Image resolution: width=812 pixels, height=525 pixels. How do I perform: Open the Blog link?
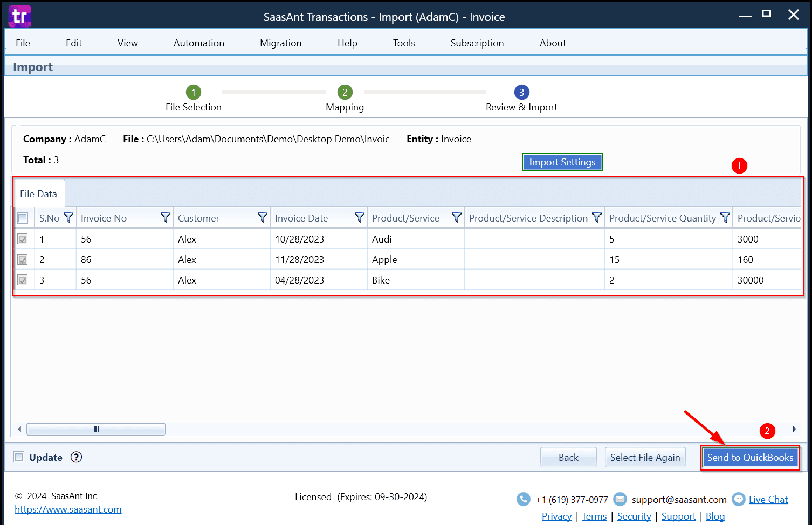click(x=715, y=516)
